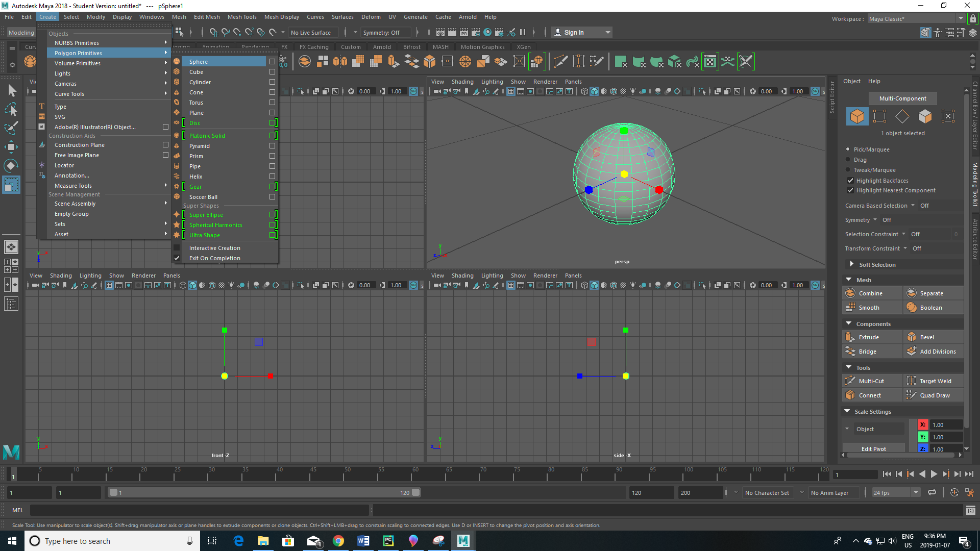
Task: Click the play forward button
Action: 934,474
